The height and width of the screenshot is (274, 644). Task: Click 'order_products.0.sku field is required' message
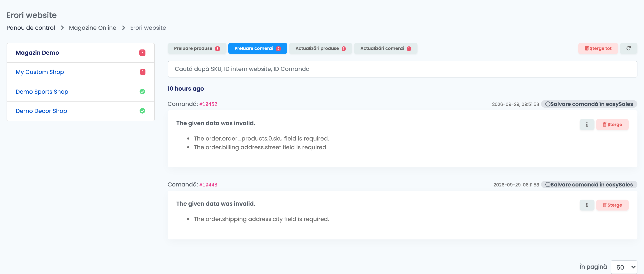coord(261,138)
